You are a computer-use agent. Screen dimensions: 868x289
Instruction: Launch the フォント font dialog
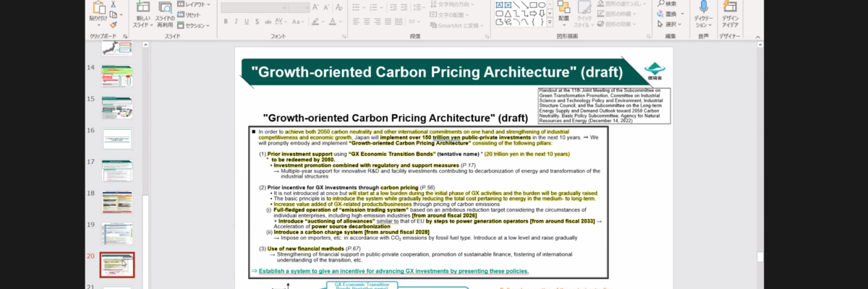point(345,36)
